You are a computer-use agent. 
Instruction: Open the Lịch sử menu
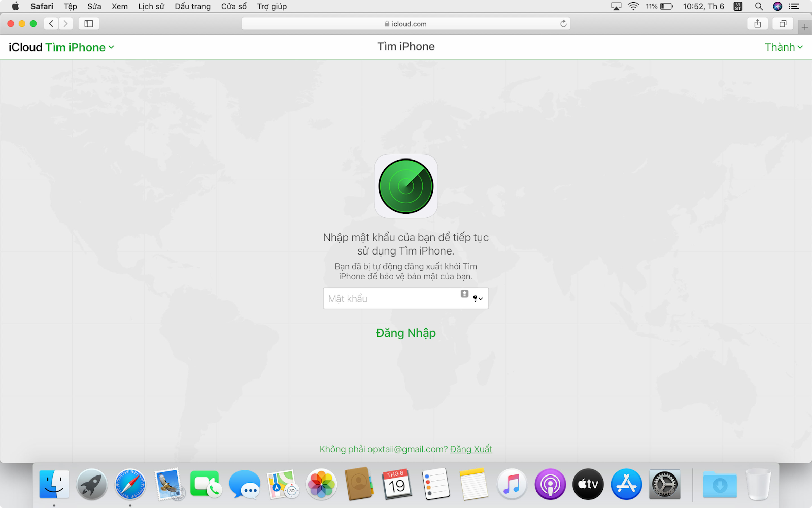coord(151,6)
